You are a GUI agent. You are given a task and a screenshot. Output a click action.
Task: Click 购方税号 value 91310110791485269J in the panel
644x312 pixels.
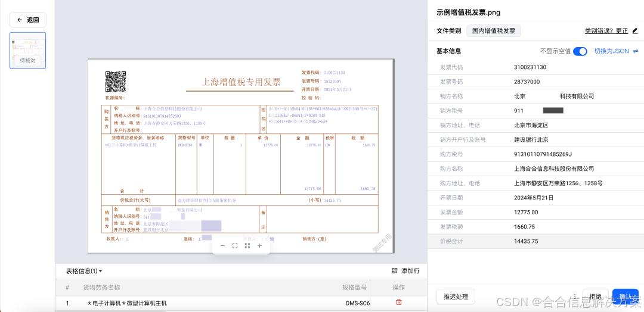tap(543, 154)
